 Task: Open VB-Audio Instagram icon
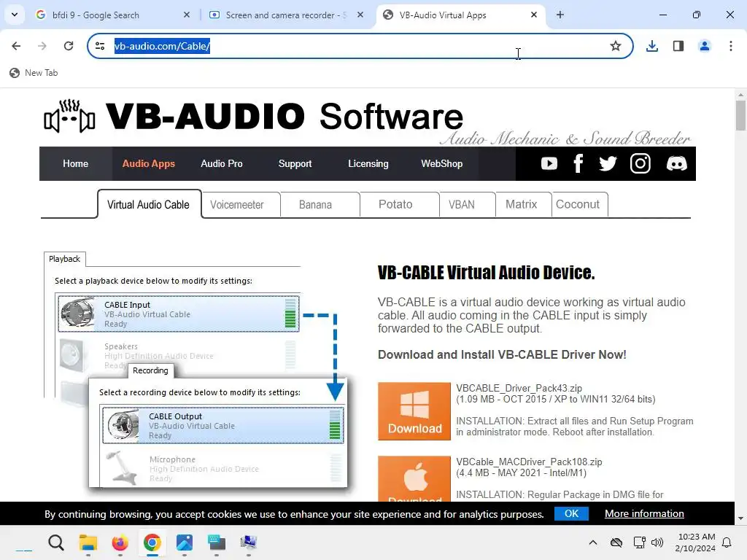[x=640, y=163]
